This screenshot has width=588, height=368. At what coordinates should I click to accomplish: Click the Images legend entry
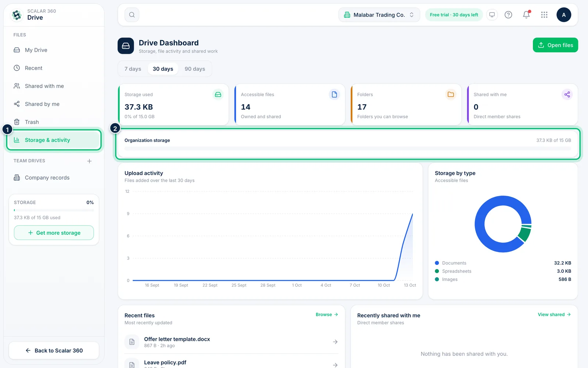[x=503, y=279]
